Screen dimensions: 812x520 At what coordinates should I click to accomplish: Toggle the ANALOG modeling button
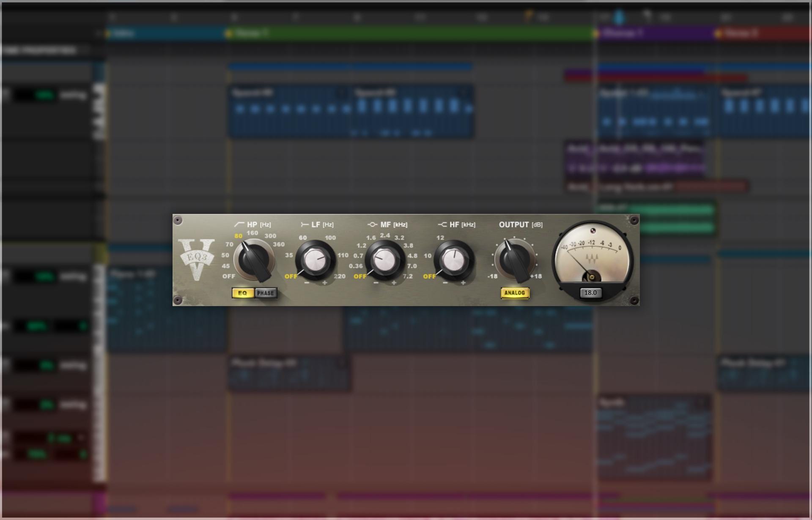click(x=515, y=293)
